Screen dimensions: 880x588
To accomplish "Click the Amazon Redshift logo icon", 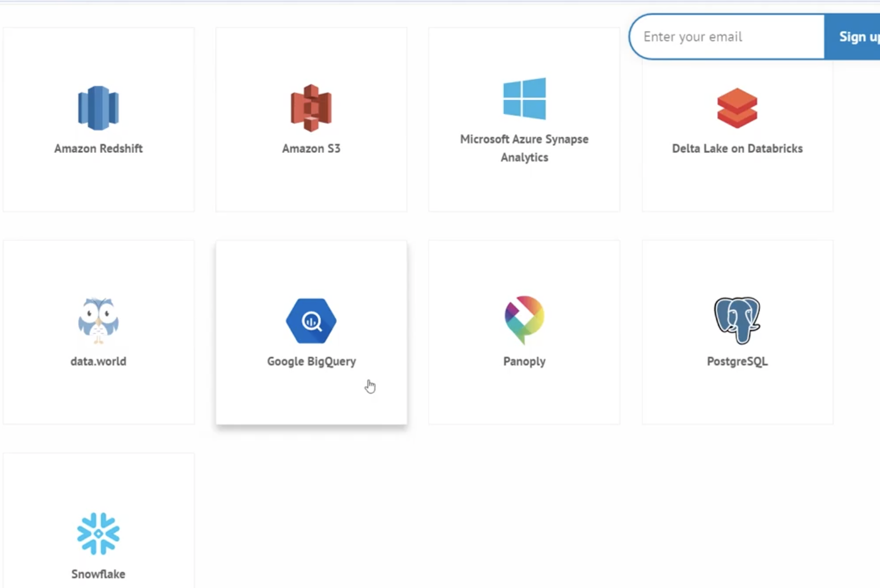I will (x=98, y=108).
